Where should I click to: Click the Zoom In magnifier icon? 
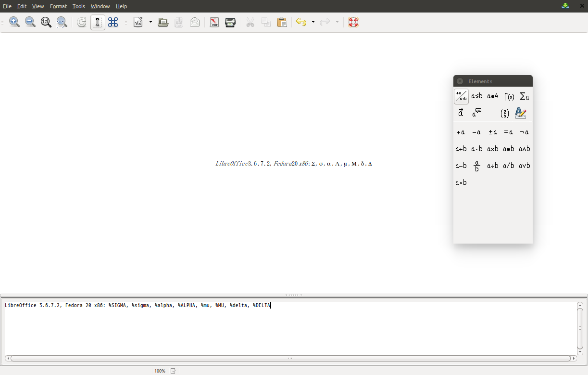tap(14, 22)
